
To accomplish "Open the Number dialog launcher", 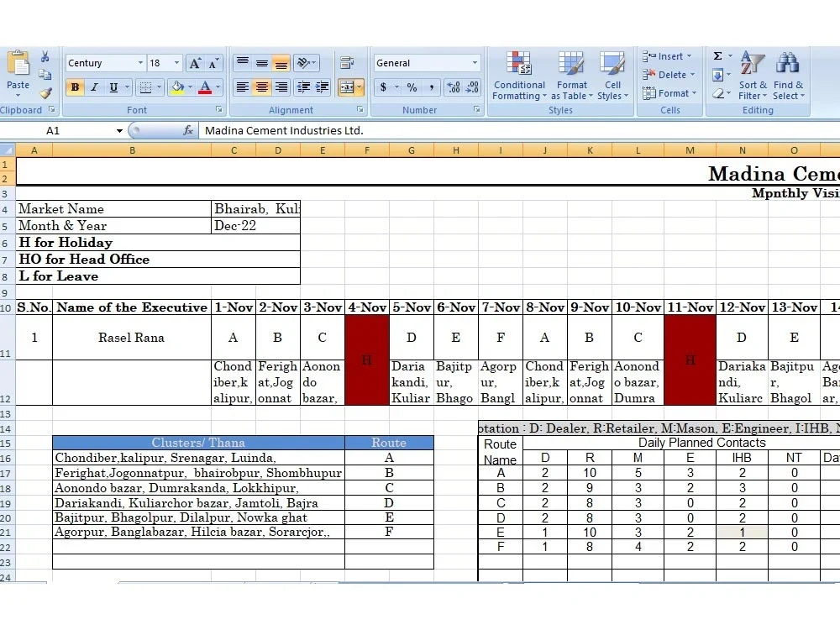I will pyautogui.click(x=477, y=109).
